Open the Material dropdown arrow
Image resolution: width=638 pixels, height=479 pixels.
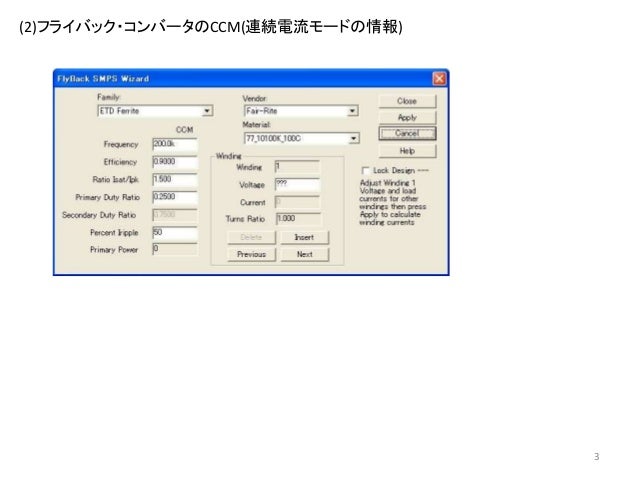click(x=354, y=139)
